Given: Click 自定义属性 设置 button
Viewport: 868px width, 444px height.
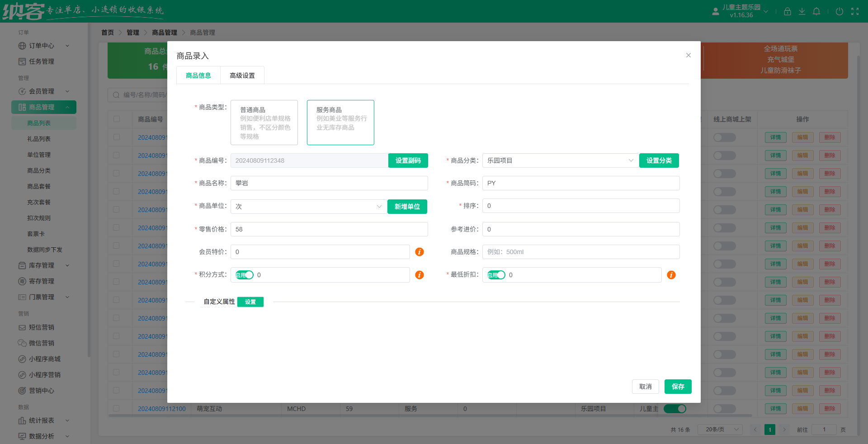Looking at the screenshot, I should coord(250,302).
